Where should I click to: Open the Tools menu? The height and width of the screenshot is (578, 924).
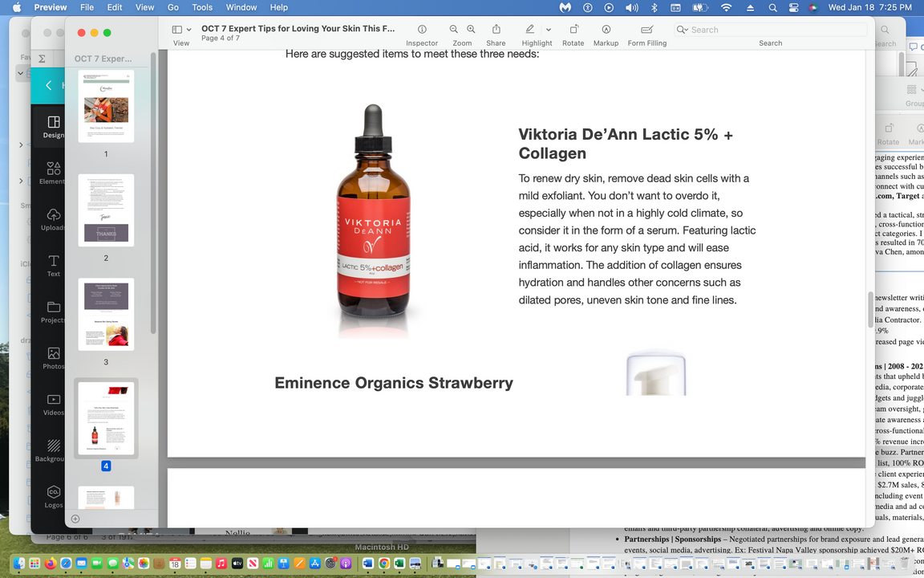202,7
